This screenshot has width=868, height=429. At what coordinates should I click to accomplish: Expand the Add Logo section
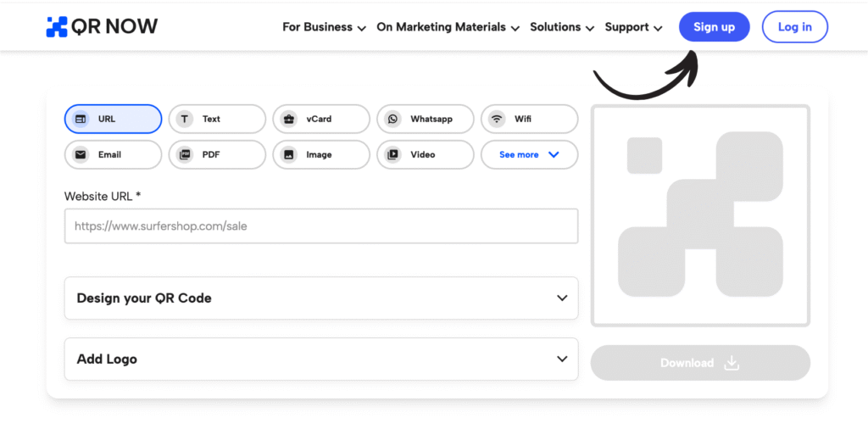tap(321, 359)
